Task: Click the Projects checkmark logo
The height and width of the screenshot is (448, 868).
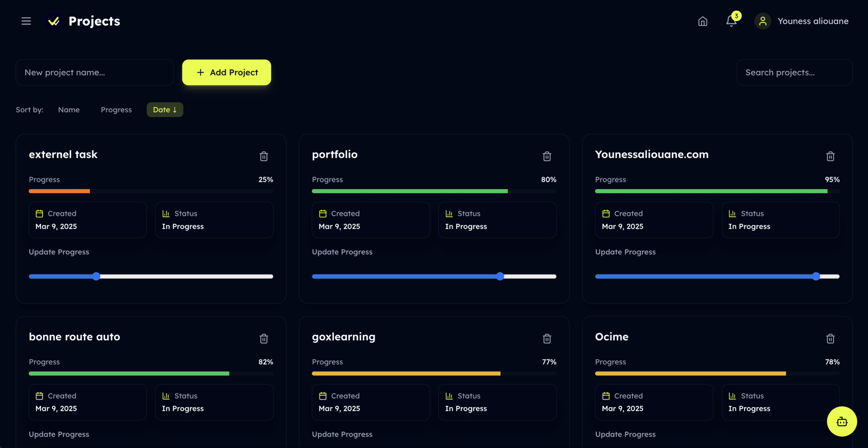Action: point(54,21)
